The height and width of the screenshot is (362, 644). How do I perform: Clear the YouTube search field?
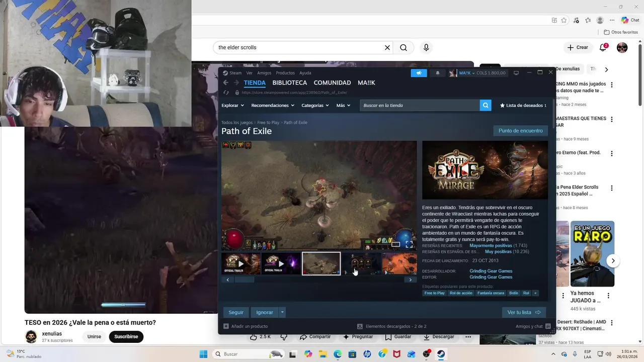pos(387,48)
